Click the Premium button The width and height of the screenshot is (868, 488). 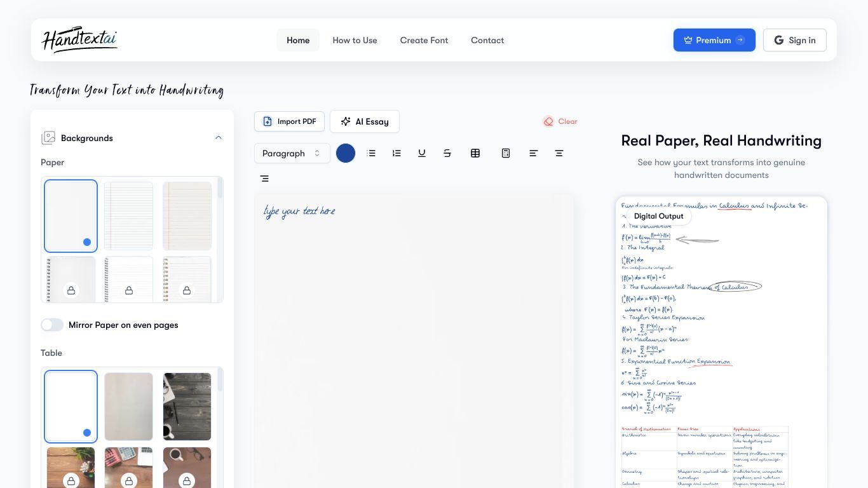714,40
